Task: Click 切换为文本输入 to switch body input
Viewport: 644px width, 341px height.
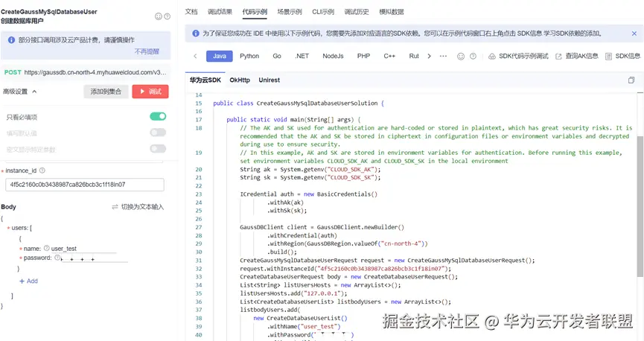Action: [138, 207]
